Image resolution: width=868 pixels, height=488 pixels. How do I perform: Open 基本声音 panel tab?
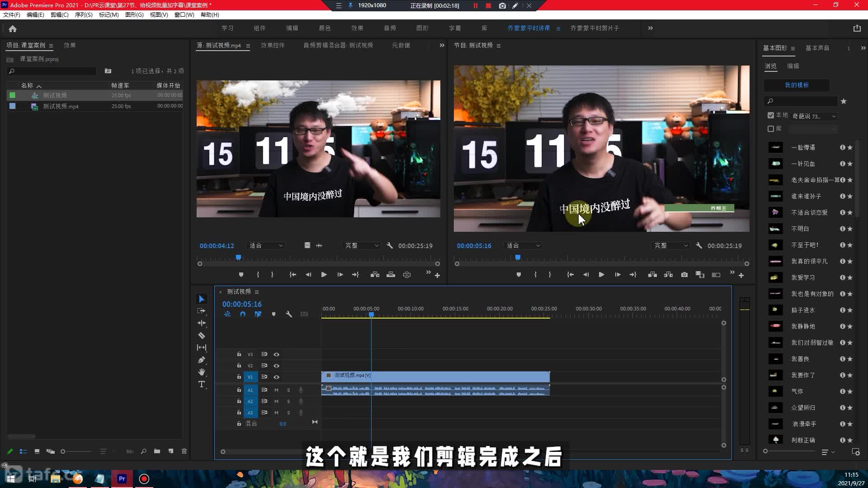pos(817,48)
